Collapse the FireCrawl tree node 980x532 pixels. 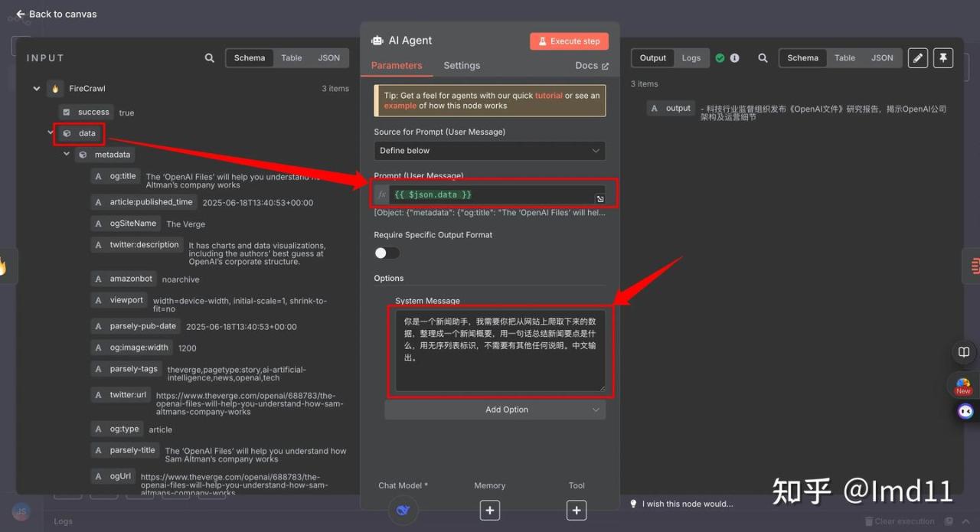click(36, 89)
